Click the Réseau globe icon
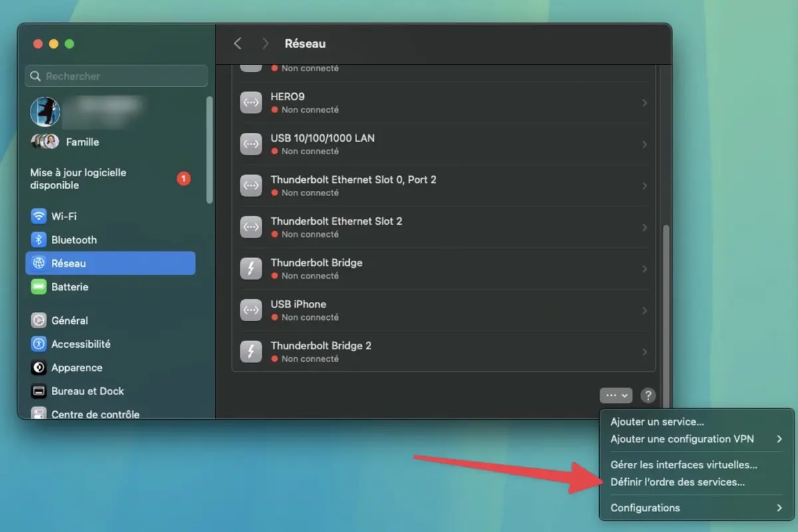798x532 pixels. pos(38,263)
